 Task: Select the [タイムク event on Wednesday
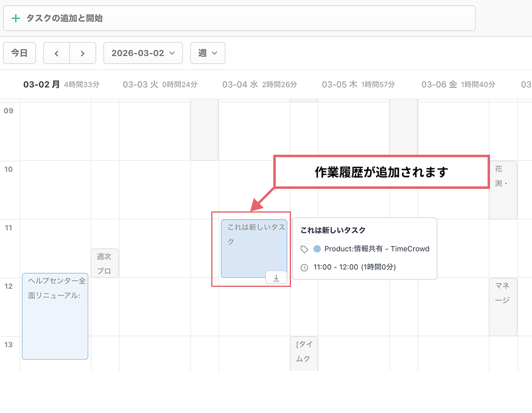click(304, 353)
